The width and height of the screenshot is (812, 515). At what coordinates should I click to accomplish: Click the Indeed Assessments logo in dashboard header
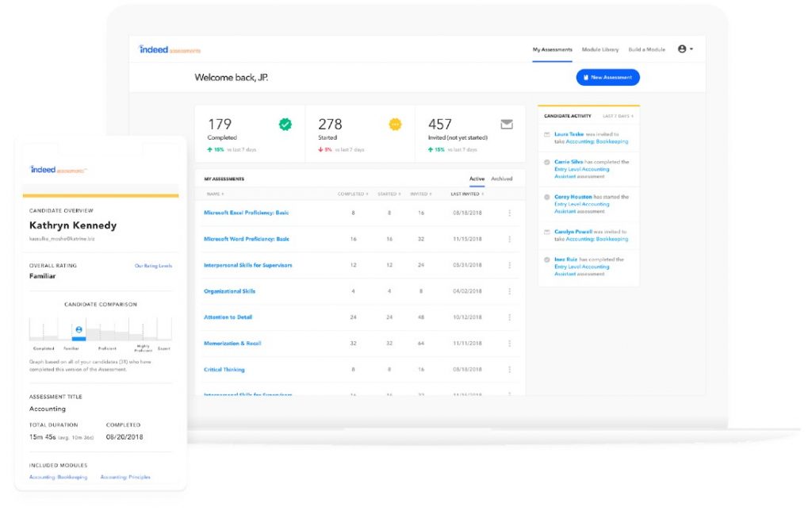[170, 50]
